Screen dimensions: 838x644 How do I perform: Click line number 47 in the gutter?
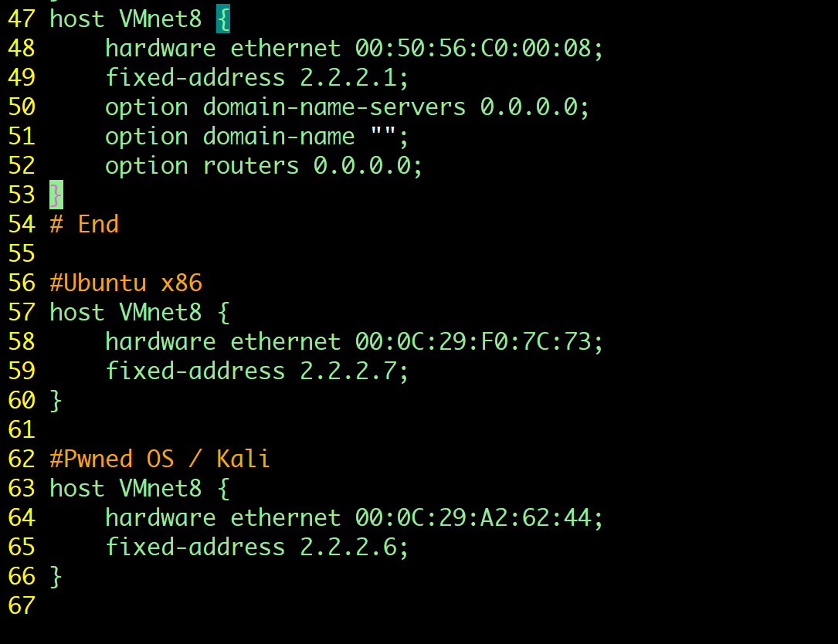(x=22, y=19)
